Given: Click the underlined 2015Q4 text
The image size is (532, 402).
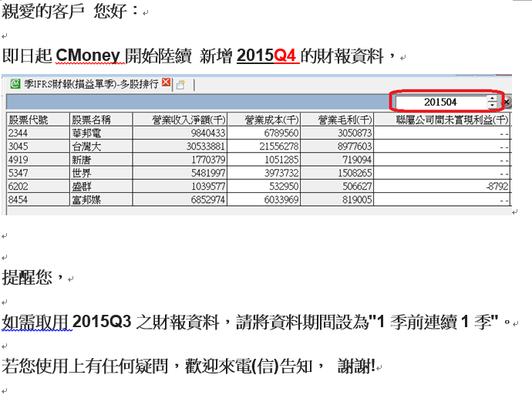Looking at the screenshot, I should pyautogui.click(x=268, y=56).
